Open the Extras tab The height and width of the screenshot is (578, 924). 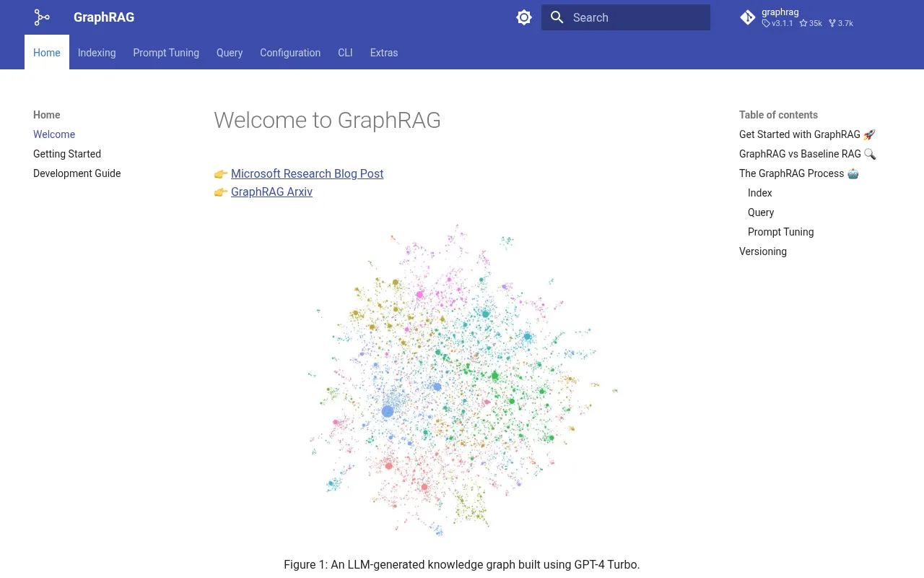pos(384,53)
